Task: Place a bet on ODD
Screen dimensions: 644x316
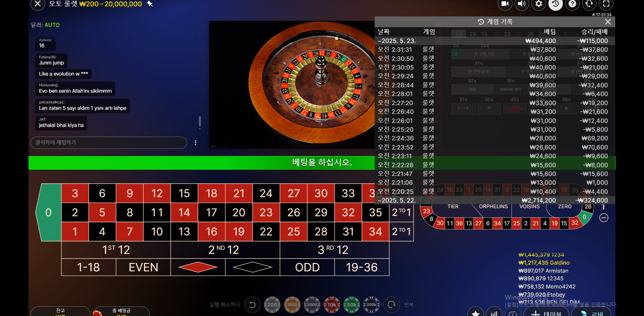Action: tap(307, 267)
